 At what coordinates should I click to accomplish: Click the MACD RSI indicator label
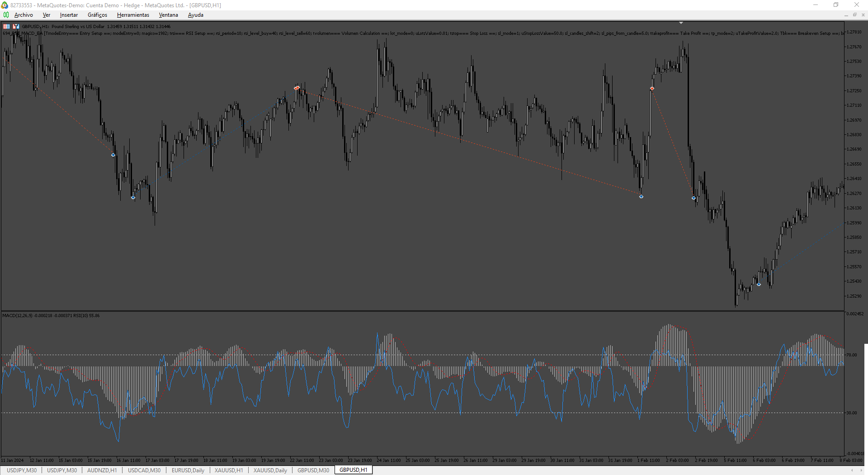(51, 315)
